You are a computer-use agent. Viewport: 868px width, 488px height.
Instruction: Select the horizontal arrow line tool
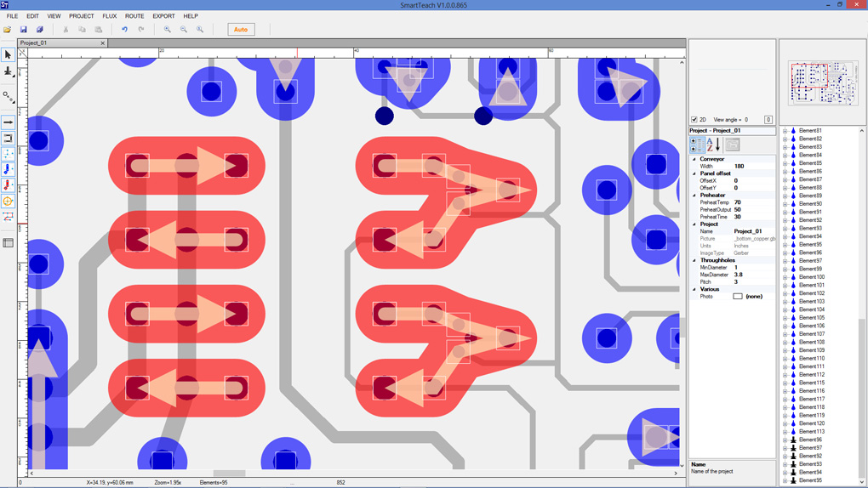click(8, 122)
